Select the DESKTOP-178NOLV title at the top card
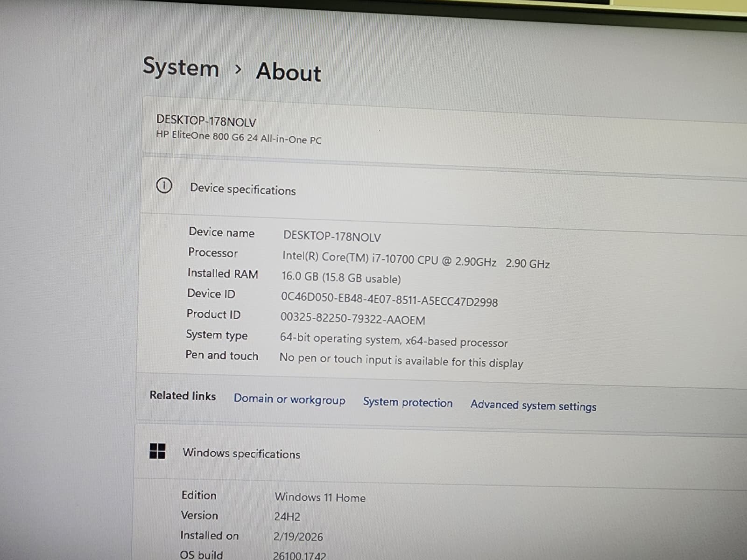Image resolution: width=747 pixels, height=560 pixels. click(x=206, y=121)
